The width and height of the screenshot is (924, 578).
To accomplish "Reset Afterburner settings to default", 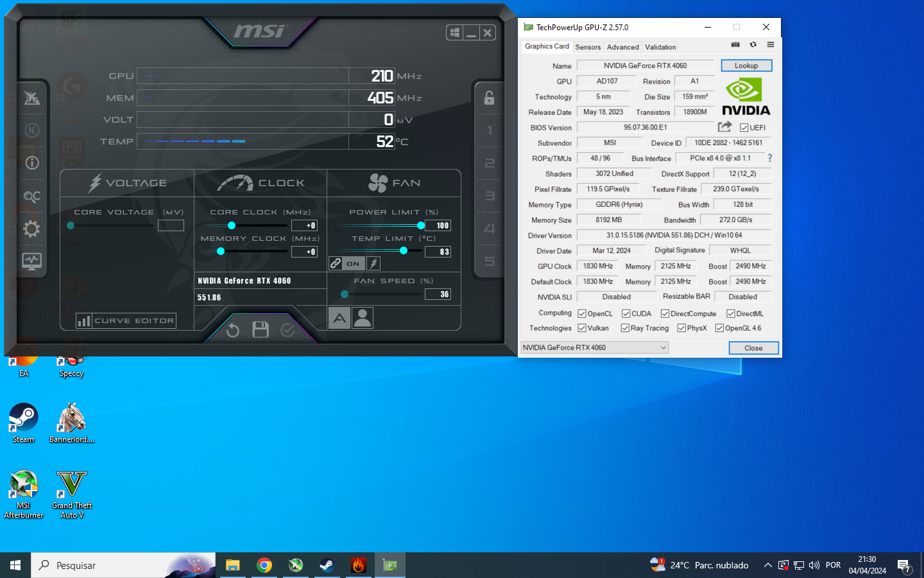I will tap(233, 330).
